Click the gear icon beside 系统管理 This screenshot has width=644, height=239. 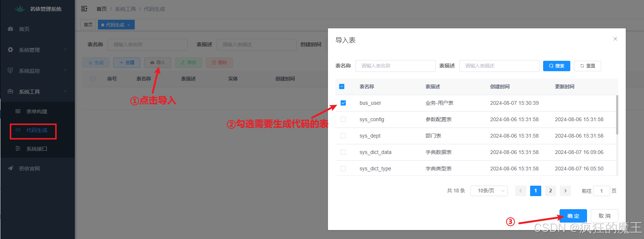[10, 50]
